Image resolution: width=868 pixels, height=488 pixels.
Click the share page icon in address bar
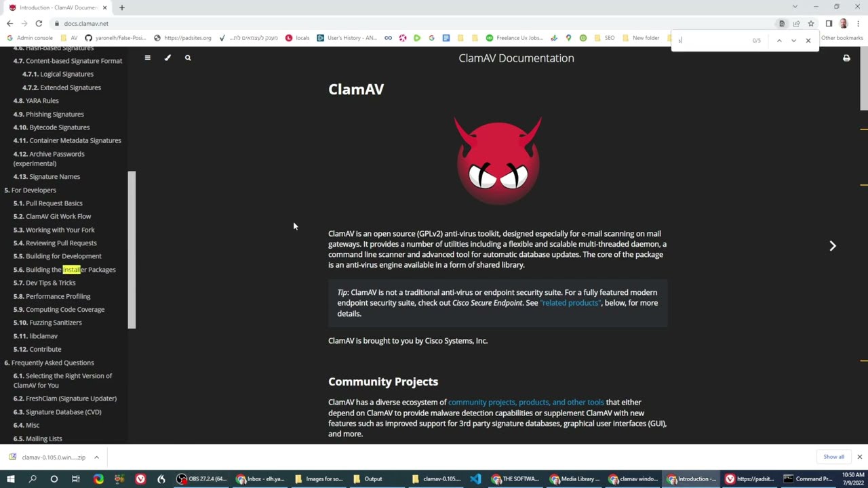[x=796, y=23]
